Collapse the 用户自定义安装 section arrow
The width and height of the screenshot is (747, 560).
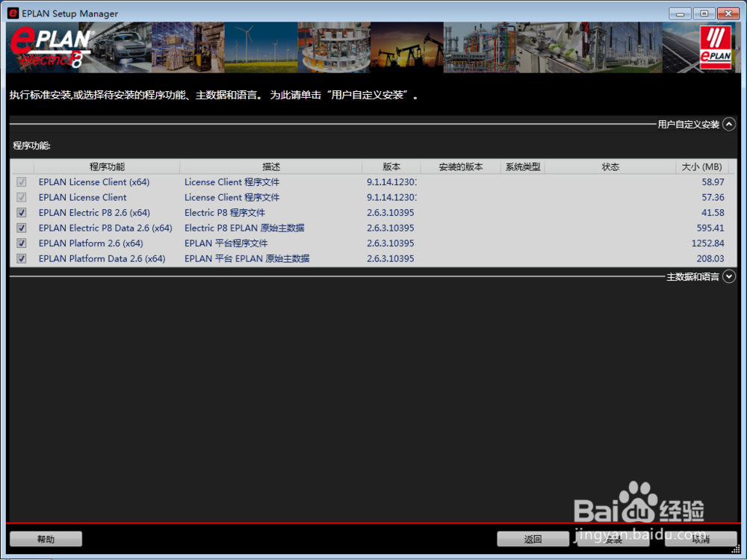tap(729, 124)
